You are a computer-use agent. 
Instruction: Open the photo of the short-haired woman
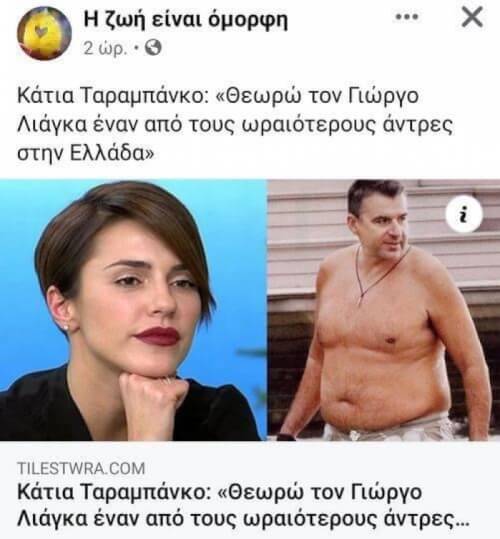pos(133,310)
